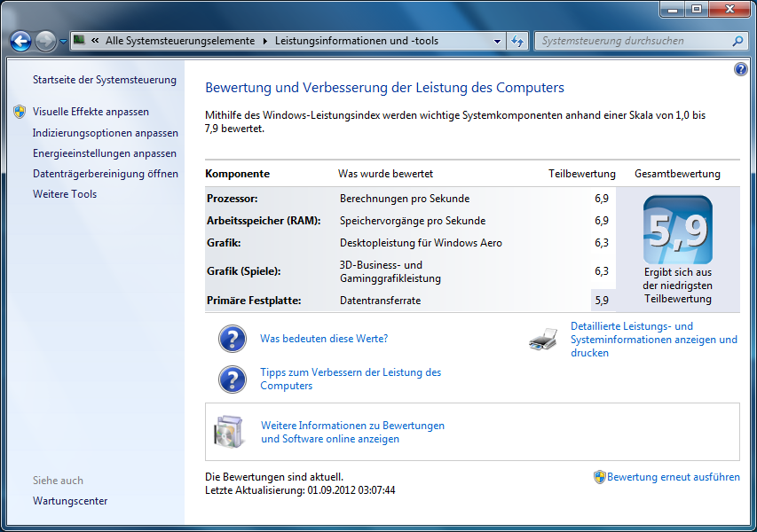Viewport: 757px width, 532px height.
Task: Select 'Alle Systemsteuerungselemente' breadcrumb
Action: (180, 41)
